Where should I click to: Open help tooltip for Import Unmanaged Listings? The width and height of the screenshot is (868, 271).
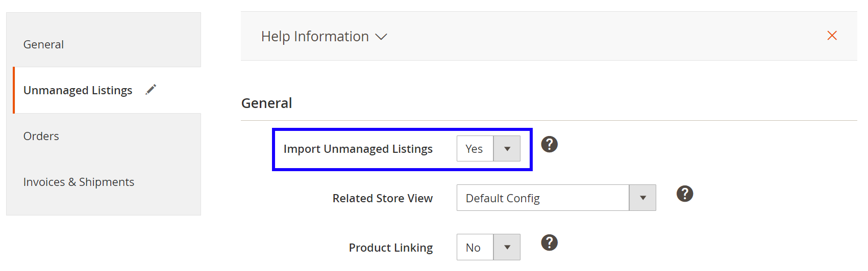pos(549,144)
